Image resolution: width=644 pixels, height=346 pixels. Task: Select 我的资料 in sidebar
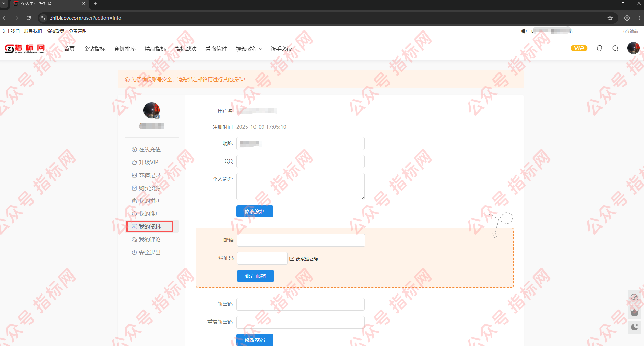pos(150,226)
